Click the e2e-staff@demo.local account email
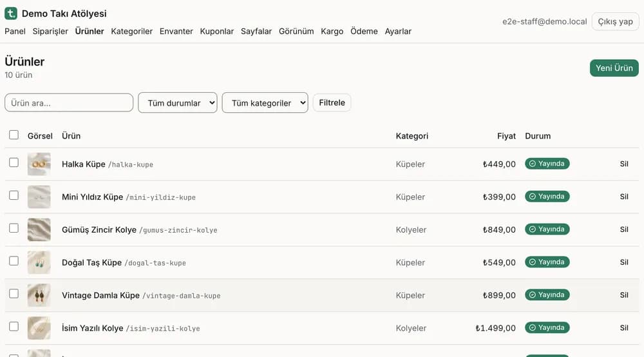This screenshot has height=357, width=644. tap(545, 21)
